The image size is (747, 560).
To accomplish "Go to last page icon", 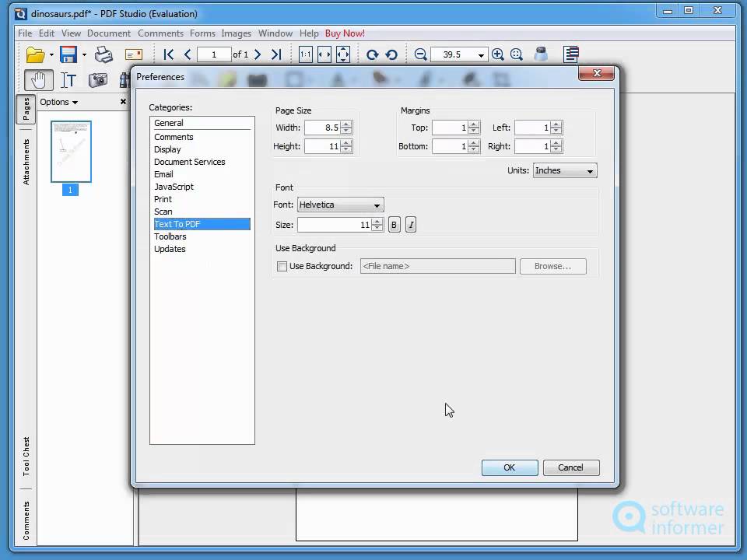I will click(x=277, y=54).
